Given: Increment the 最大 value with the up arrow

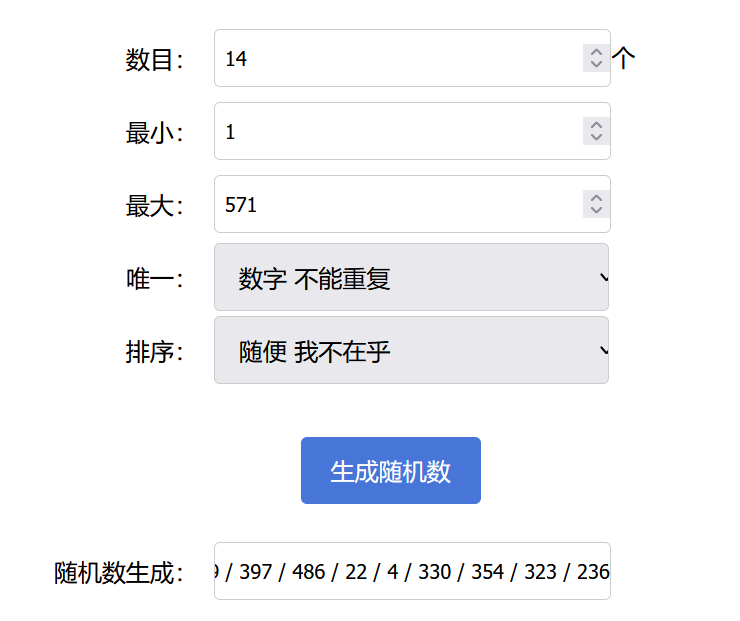Looking at the screenshot, I should 596,198.
